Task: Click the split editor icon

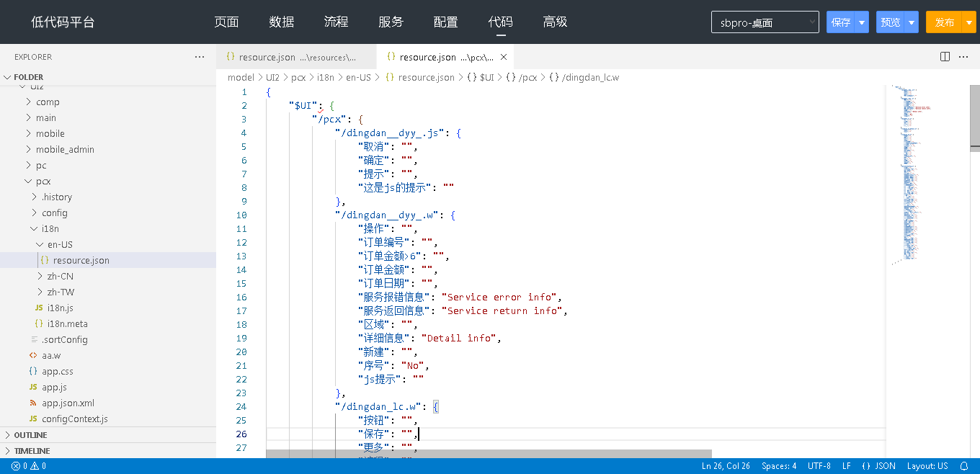Action: [945, 57]
